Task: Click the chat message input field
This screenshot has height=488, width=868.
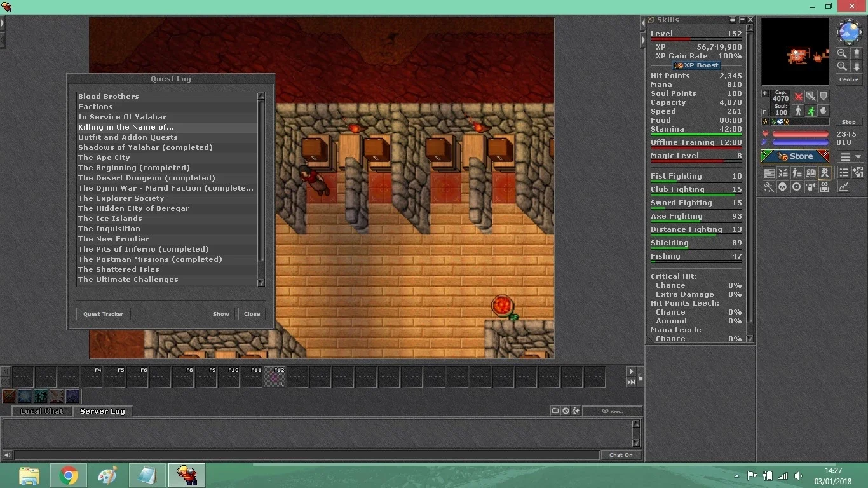Action: click(307, 455)
